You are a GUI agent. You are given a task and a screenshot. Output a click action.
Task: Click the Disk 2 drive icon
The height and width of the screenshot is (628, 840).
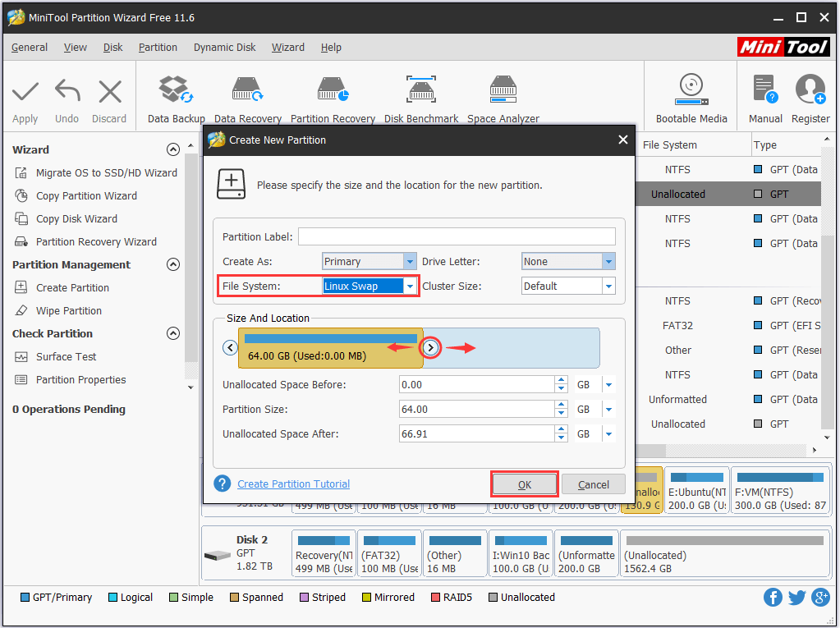click(218, 556)
